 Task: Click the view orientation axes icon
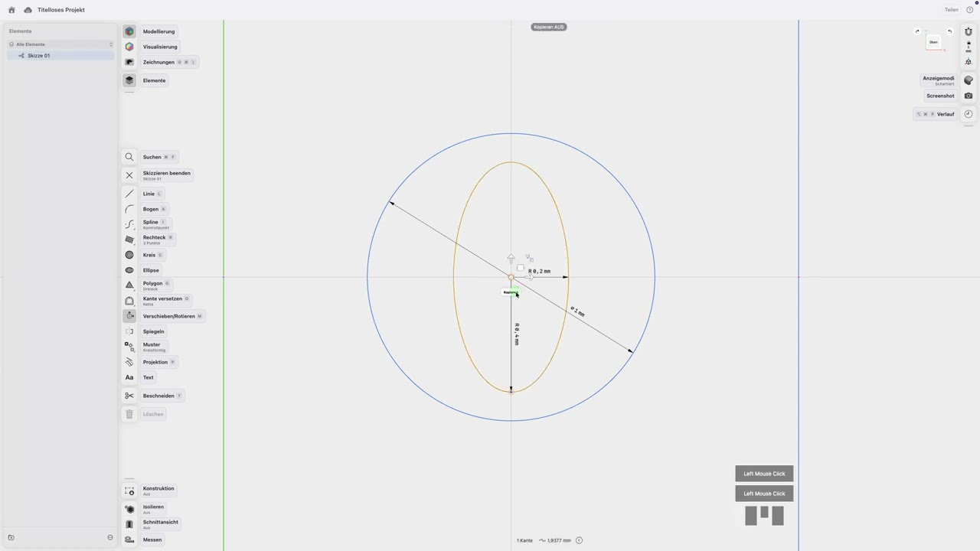969,62
